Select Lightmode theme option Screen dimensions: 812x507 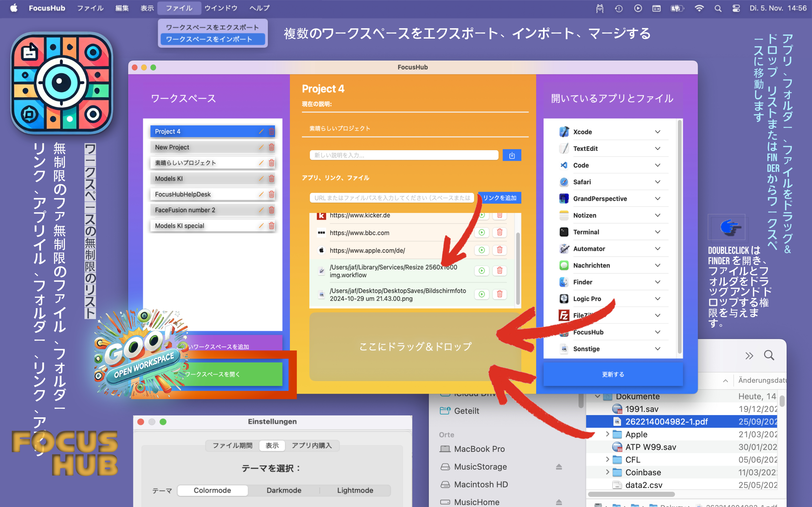(x=355, y=490)
